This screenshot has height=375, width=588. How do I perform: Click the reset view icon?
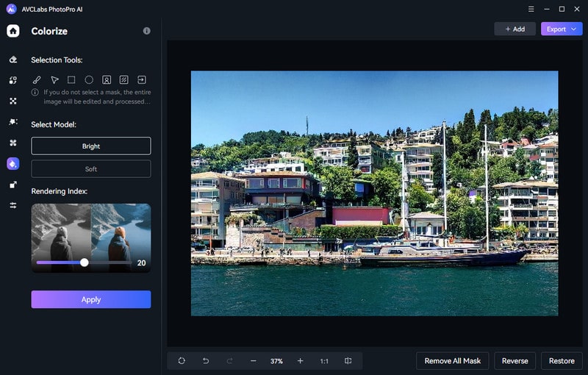pos(182,361)
